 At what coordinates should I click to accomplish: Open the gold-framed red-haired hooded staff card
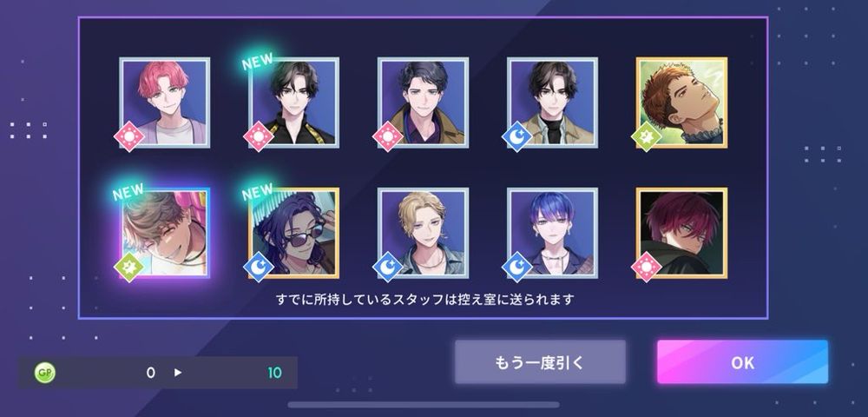[681, 233]
